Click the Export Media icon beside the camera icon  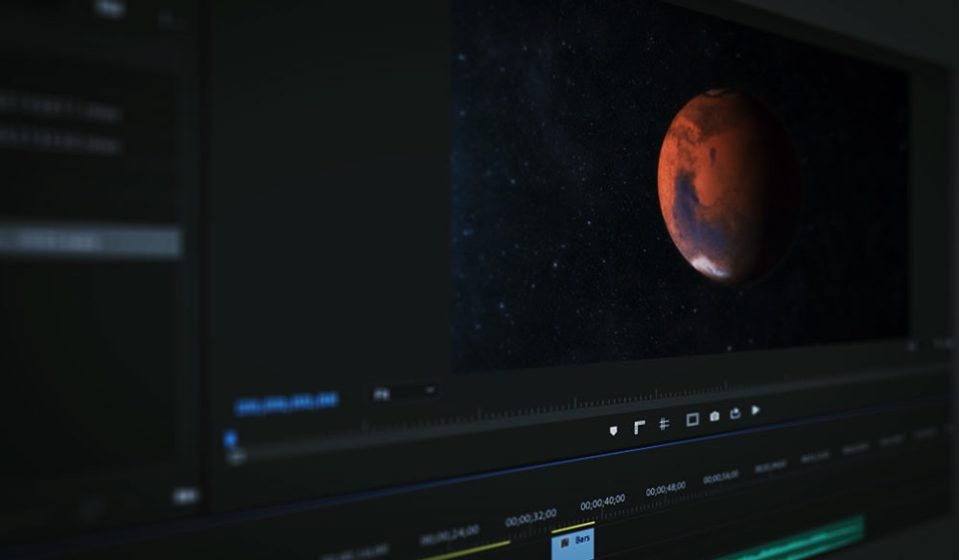(735, 412)
